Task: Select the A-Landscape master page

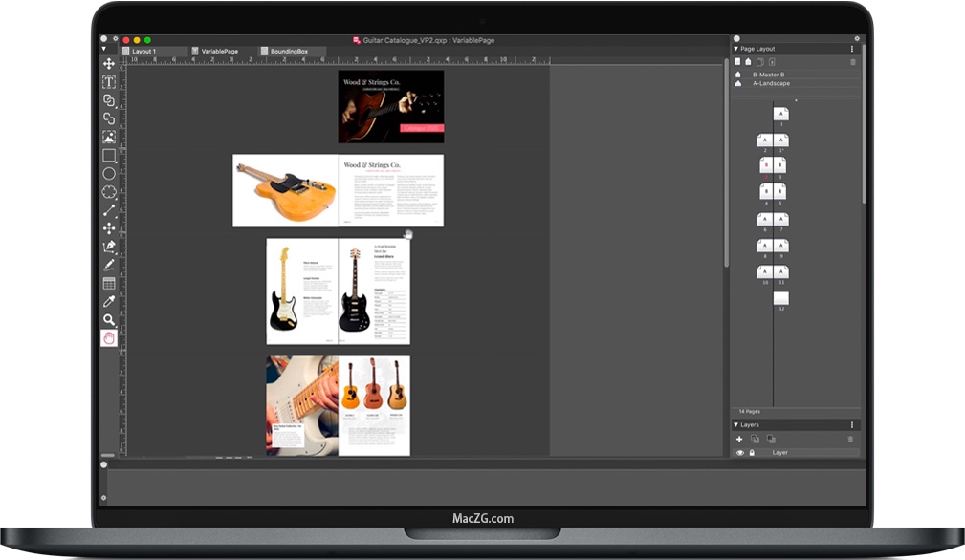Action: (772, 83)
